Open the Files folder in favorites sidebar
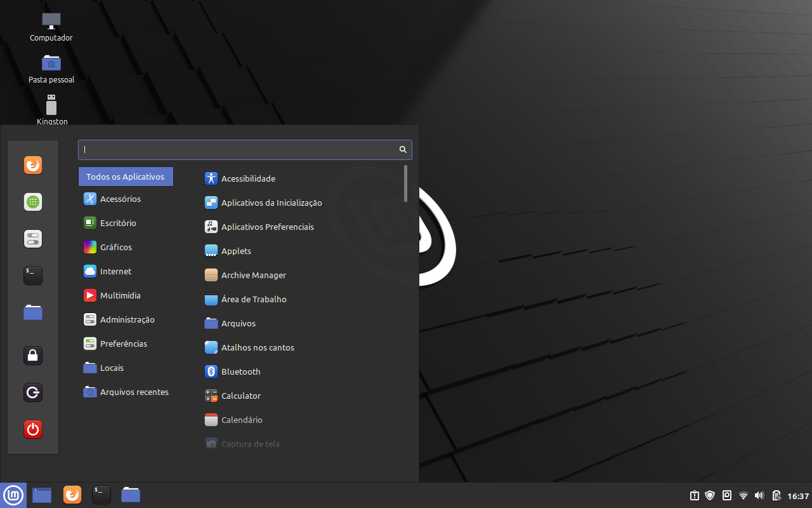 33,312
